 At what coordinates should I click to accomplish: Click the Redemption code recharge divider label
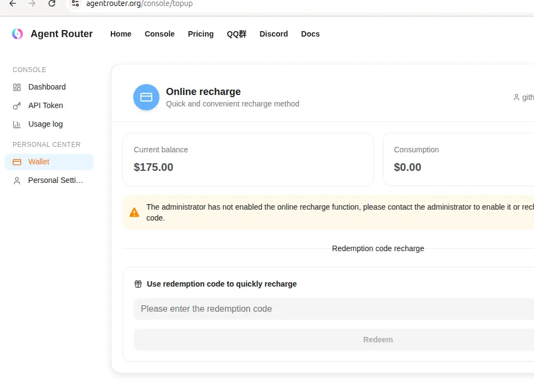point(378,248)
